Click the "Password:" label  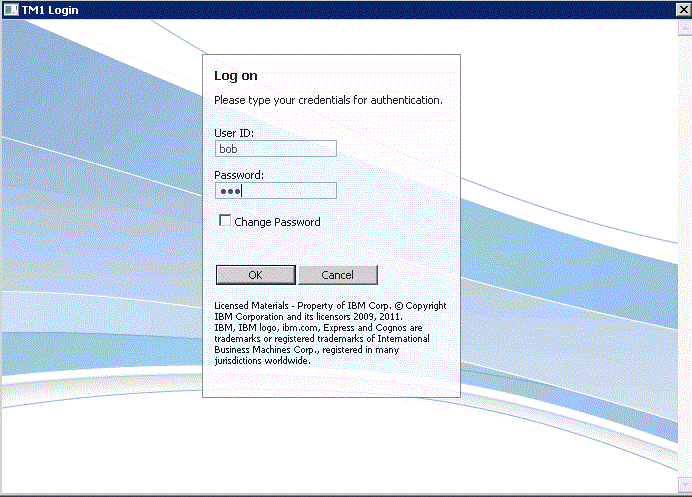pos(239,175)
